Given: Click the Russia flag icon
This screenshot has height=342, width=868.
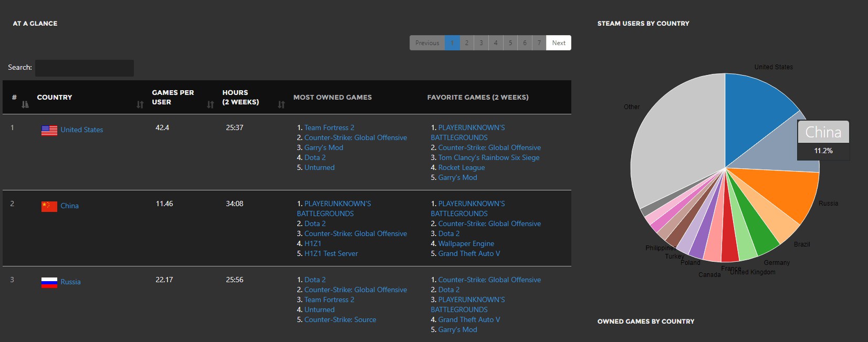Looking at the screenshot, I should click(49, 283).
